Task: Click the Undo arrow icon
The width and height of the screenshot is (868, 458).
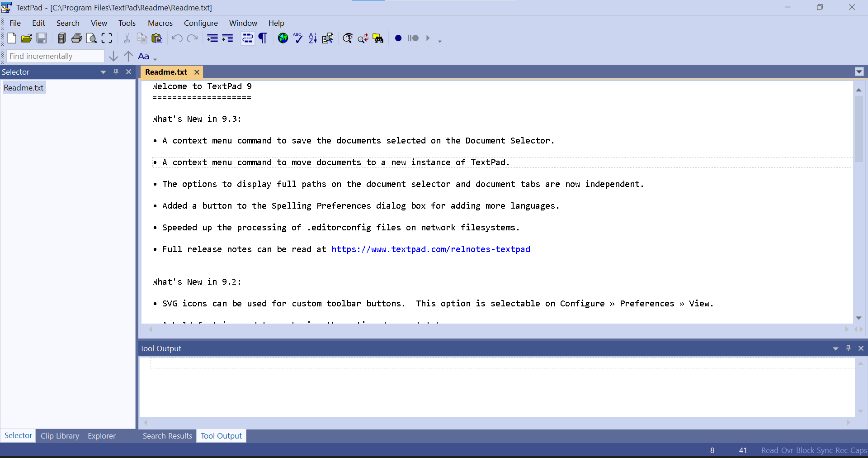Action: pyautogui.click(x=177, y=38)
